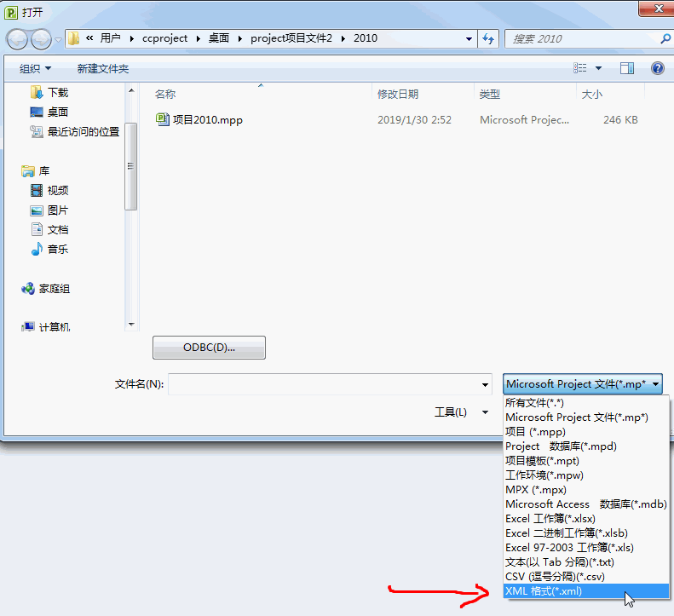Image resolution: width=674 pixels, height=616 pixels.
Task: Select 家庭组 in navigation pane
Action: coord(45,289)
